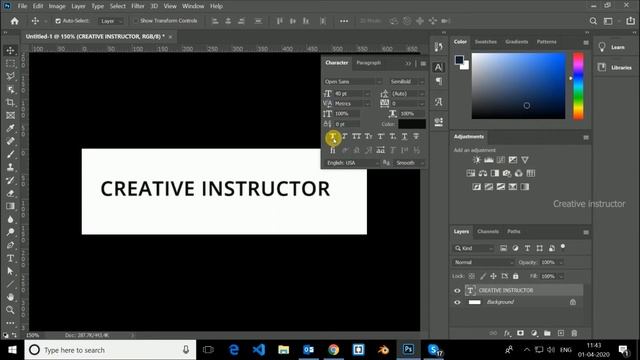640x360 pixels.
Task: Switch to the Channels tab
Action: (x=488, y=231)
